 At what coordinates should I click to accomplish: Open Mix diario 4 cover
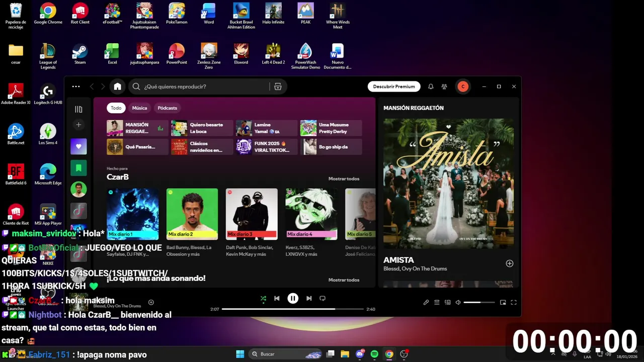pos(311,214)
